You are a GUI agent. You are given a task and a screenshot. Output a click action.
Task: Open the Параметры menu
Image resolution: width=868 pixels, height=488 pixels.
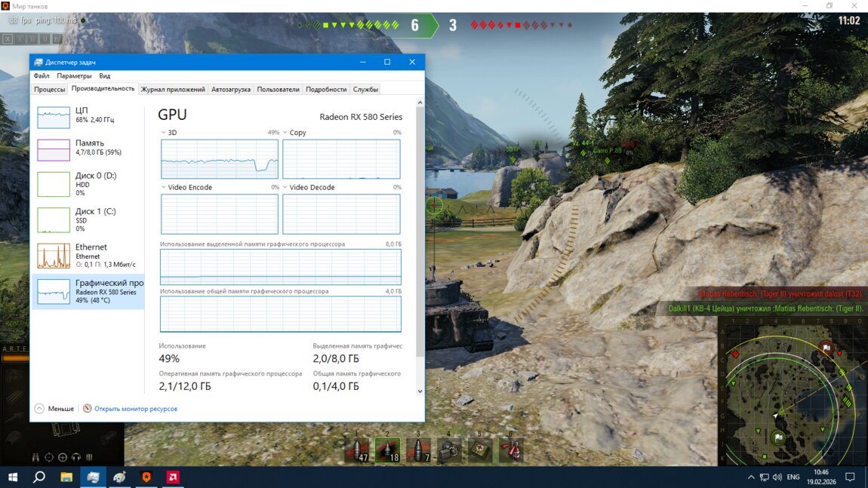click(x=74, y=75)
